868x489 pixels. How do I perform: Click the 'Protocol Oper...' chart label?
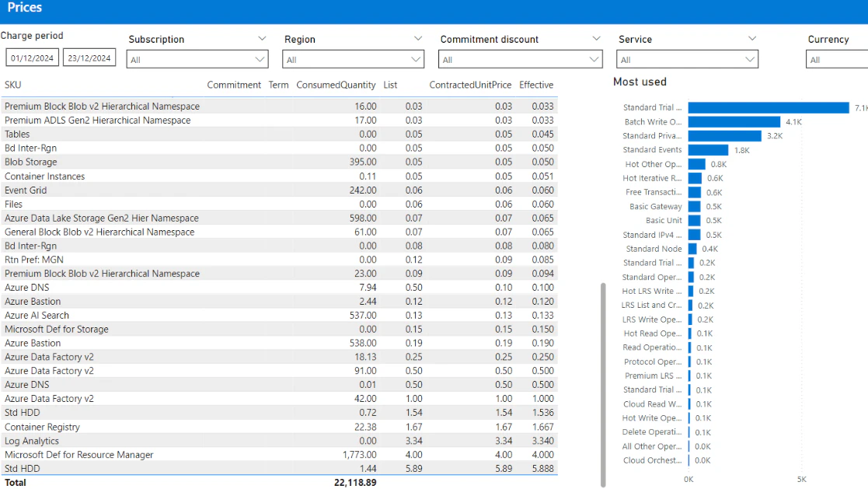[653, 362]
